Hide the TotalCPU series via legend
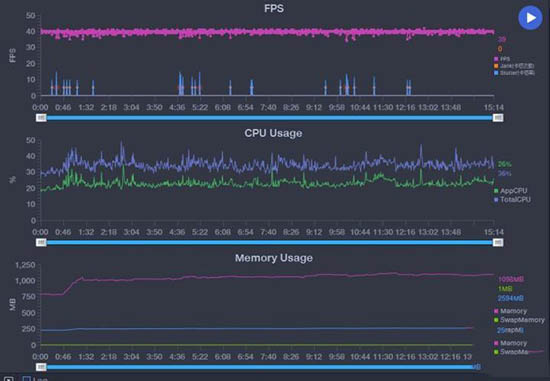The height and width of the screenshot is (381, 550). coord(512,200)
